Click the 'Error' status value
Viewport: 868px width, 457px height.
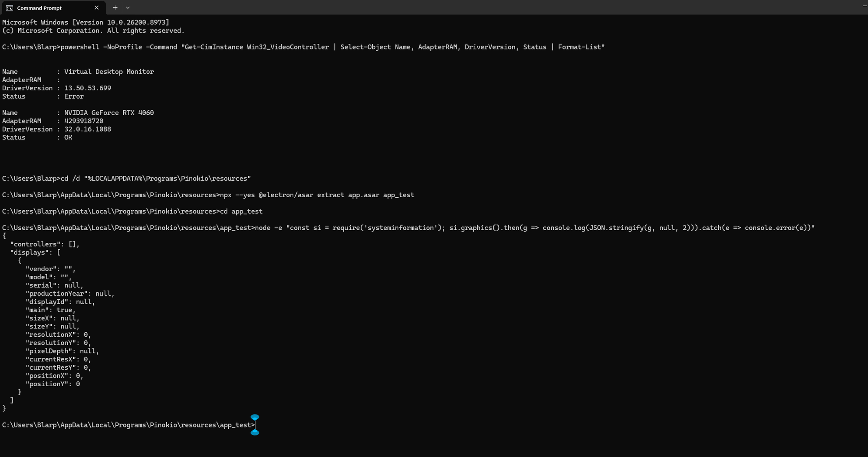tap(74, 96)
